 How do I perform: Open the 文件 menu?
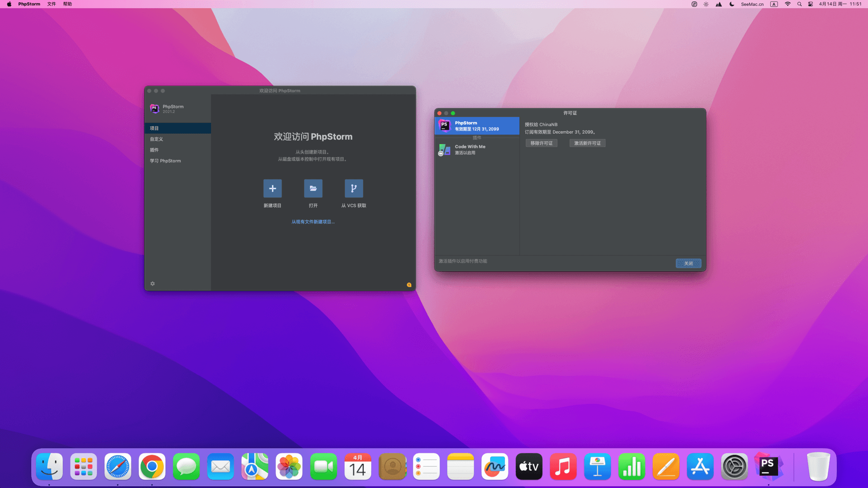pos(52,4)
